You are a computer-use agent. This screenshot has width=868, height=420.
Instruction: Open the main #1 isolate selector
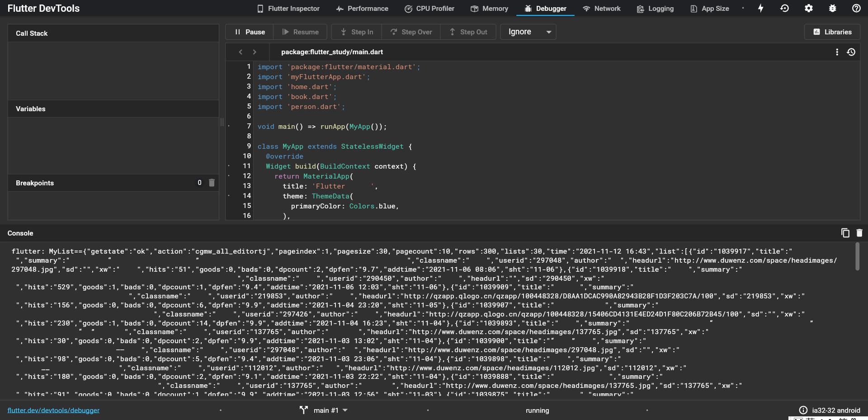[324, 410]
